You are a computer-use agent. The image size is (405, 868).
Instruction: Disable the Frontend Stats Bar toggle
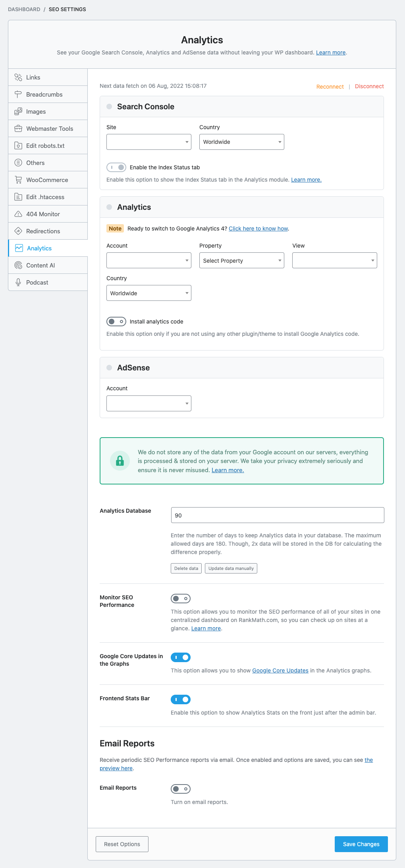coord(181,699)
